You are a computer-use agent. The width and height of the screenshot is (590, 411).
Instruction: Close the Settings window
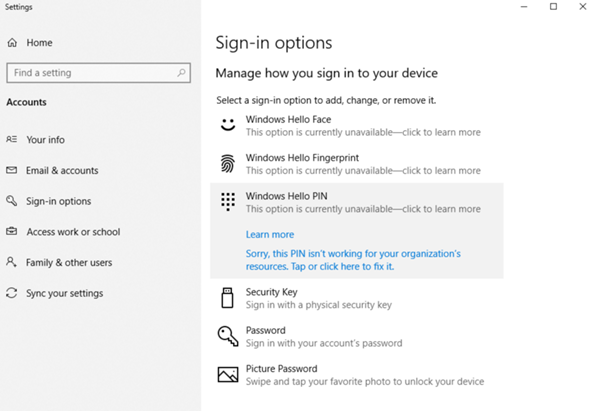pyautogui.click(x=582, y=7)
